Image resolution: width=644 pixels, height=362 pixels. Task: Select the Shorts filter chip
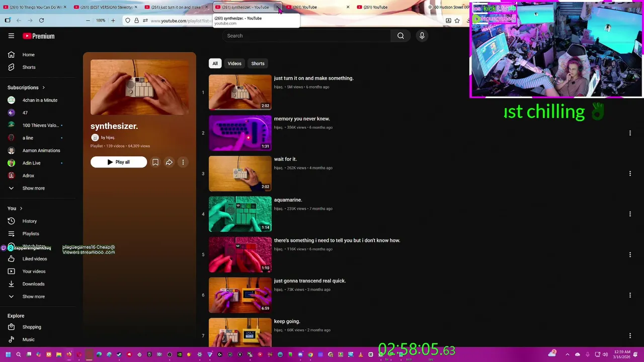258,63
